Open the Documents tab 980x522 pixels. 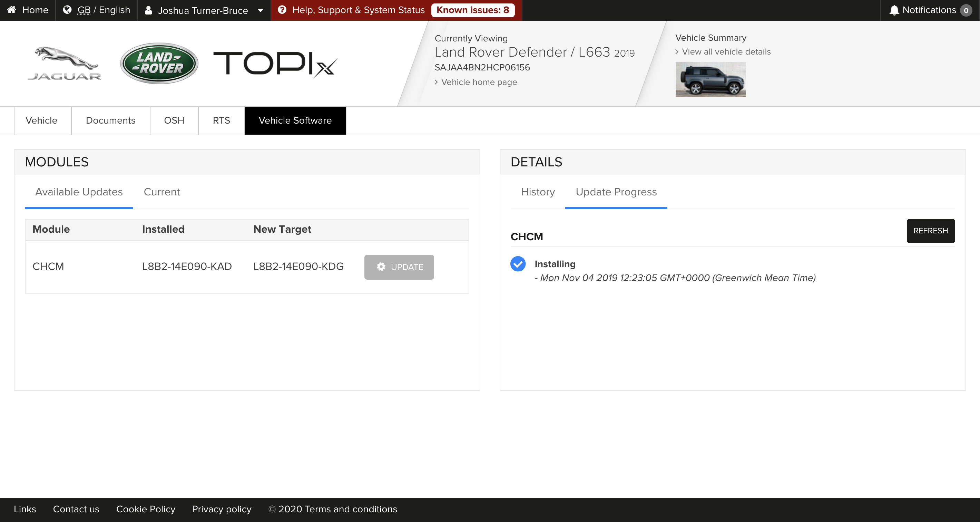pos(111,120)
